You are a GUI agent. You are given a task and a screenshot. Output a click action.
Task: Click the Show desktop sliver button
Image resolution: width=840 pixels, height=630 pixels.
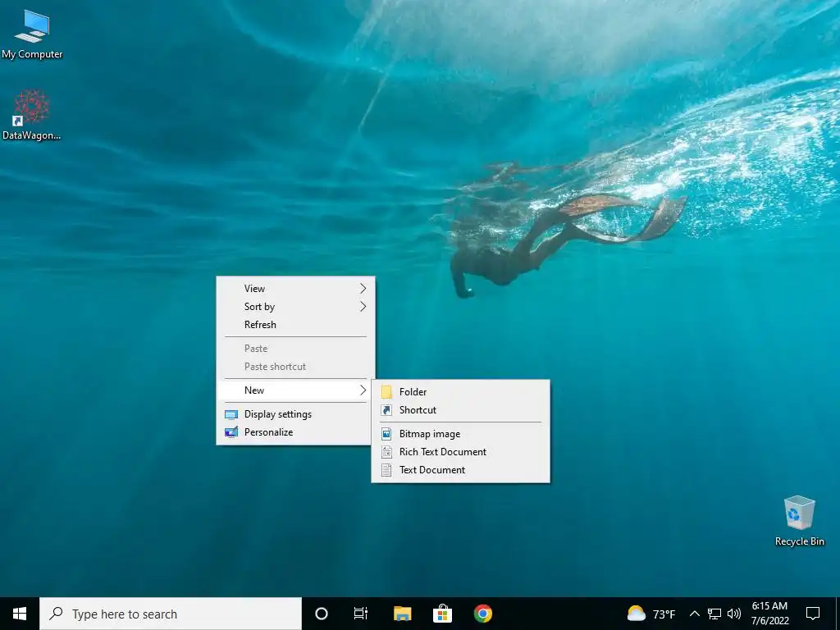coord(838,614)
